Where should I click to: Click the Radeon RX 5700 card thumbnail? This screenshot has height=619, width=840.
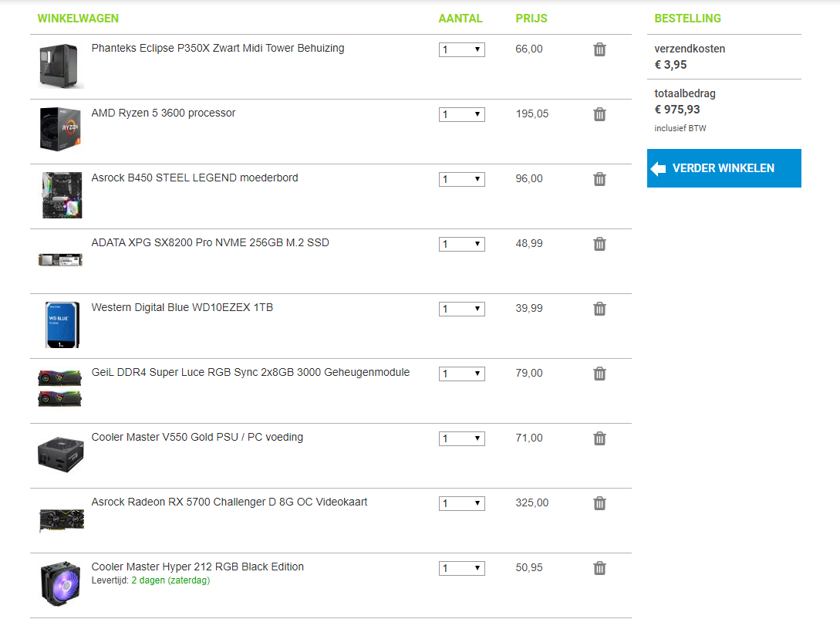62,520
